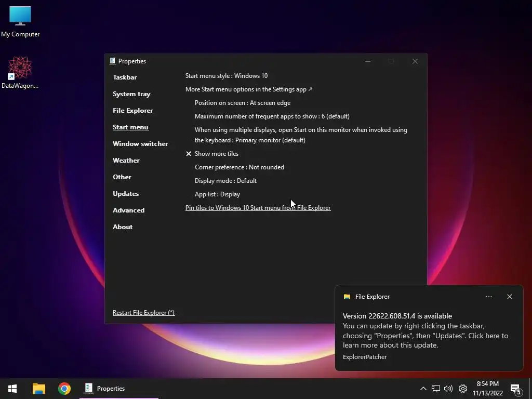The width and height of the screenshot is (532, 399).
Task: Change the Corner preference option
Action: (x=239, y=167)
